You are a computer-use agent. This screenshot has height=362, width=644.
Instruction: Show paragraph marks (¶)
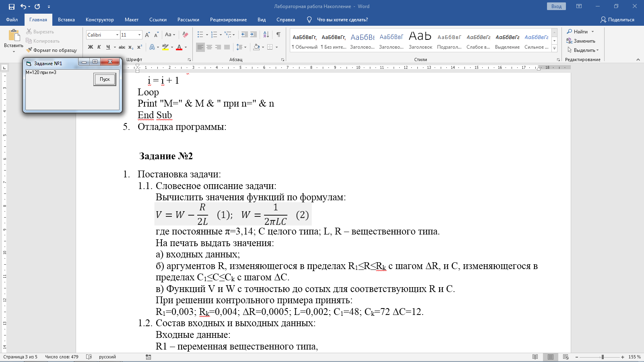click(278, 35)
